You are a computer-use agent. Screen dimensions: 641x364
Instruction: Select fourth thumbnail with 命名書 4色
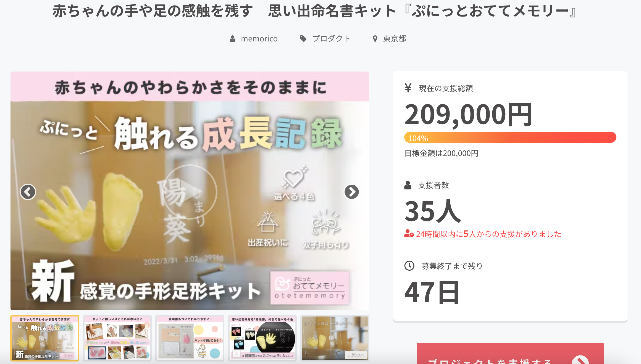[262, 338]
